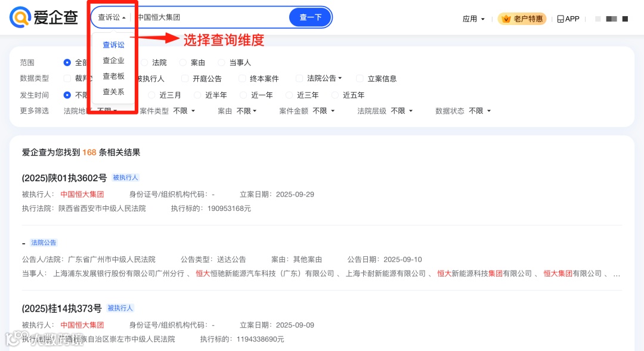Click 被执行人 tag beside 桂14执373号
The height and width of the screenshot is (351, 644).
120,308
